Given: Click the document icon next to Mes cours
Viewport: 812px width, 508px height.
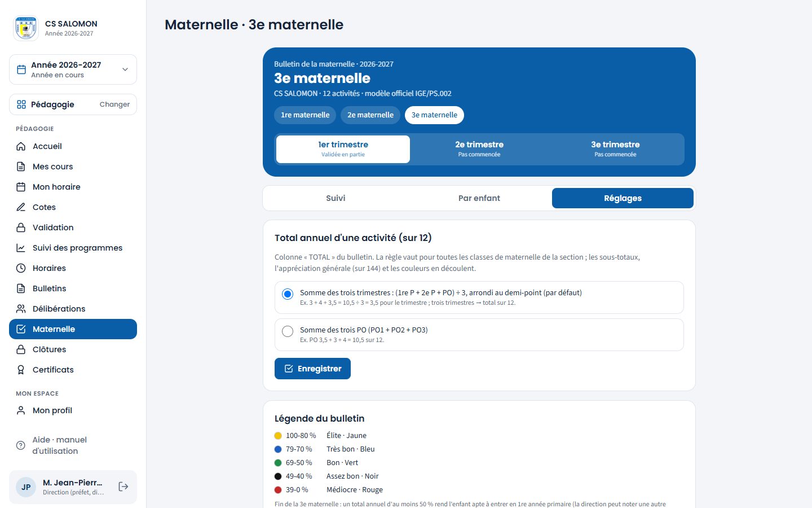Looking at the screenshot, I should tap(21, 167).
